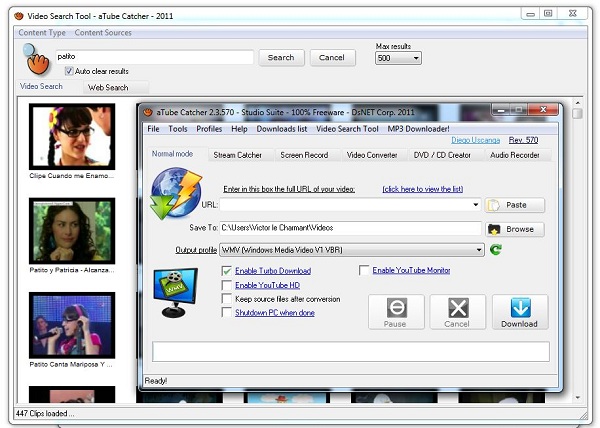The height and width of the screenshot is (428, 600).
Task: Click results scrollbar down arrow
Action: coord(577,398)
